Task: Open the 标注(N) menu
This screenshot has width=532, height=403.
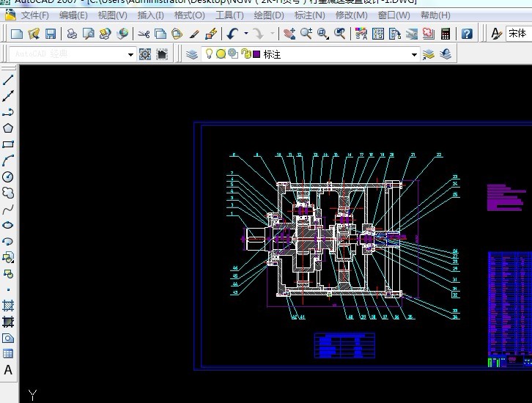Action: pyautogui.click(x=309, y=15)
